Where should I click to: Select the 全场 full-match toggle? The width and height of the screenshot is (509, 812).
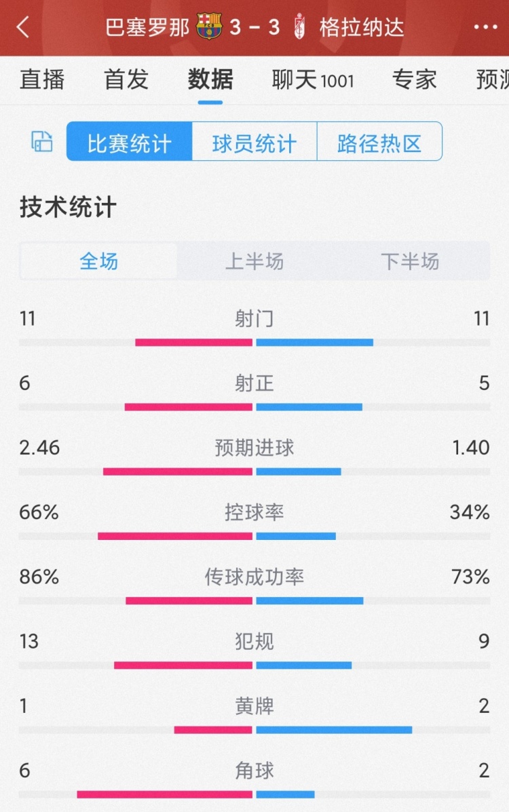click(97, 260)
